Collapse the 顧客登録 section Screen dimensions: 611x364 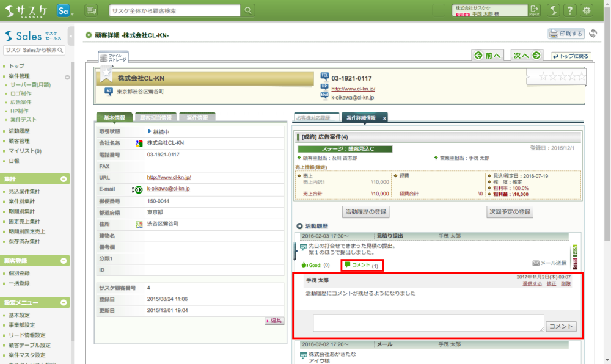(x=64, y=261)
